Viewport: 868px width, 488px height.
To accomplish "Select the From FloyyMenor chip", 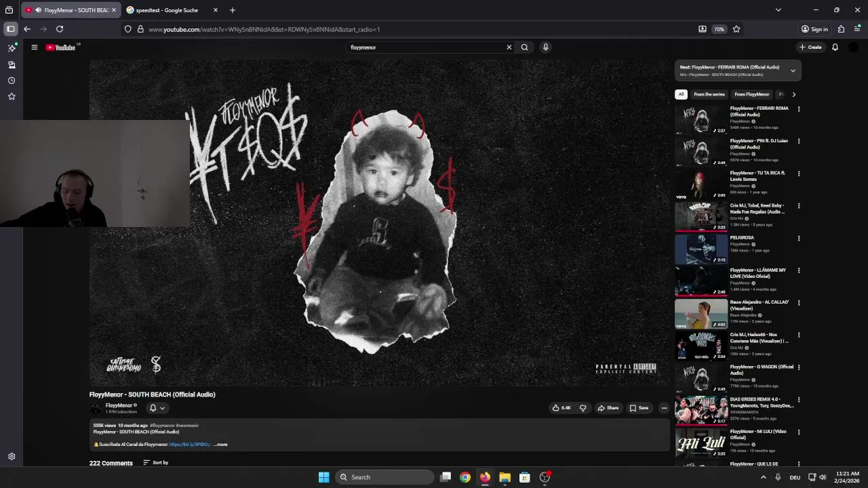I will (752, 94).
